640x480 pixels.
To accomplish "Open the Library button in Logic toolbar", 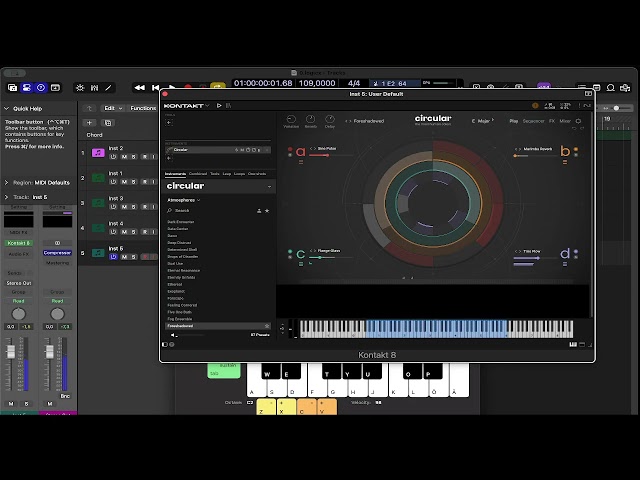I will coord(12,88).
